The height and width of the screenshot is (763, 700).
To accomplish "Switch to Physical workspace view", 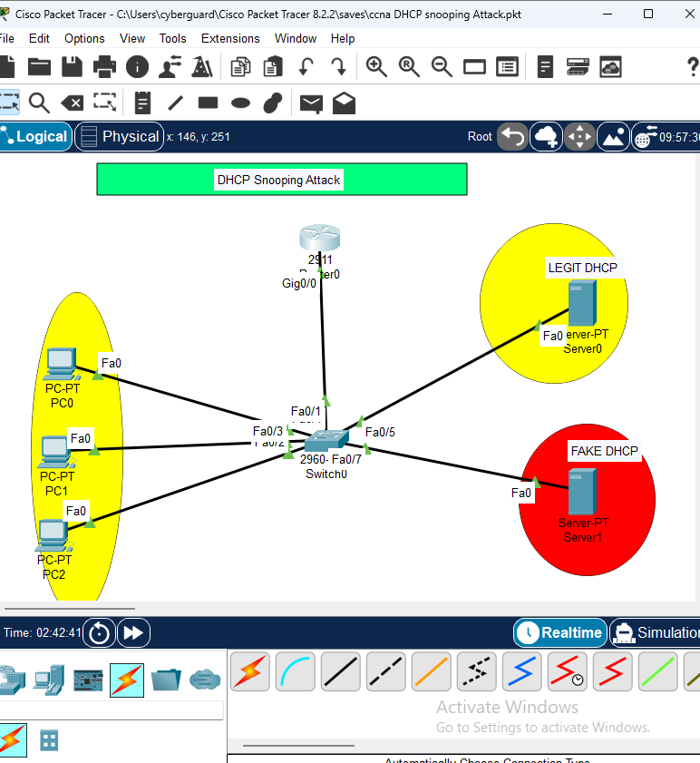I will (119, 137).
